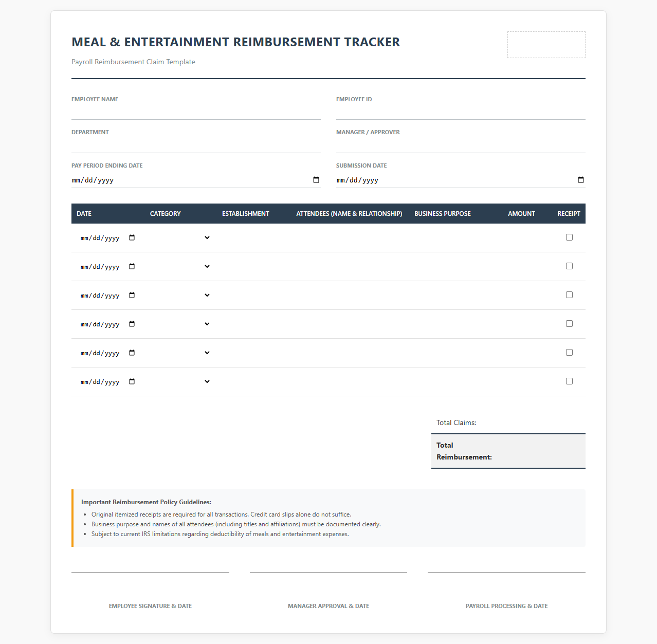Click the Employee Signature & Date line
This screenshot has width=657, height=644.
pos(150,573)
